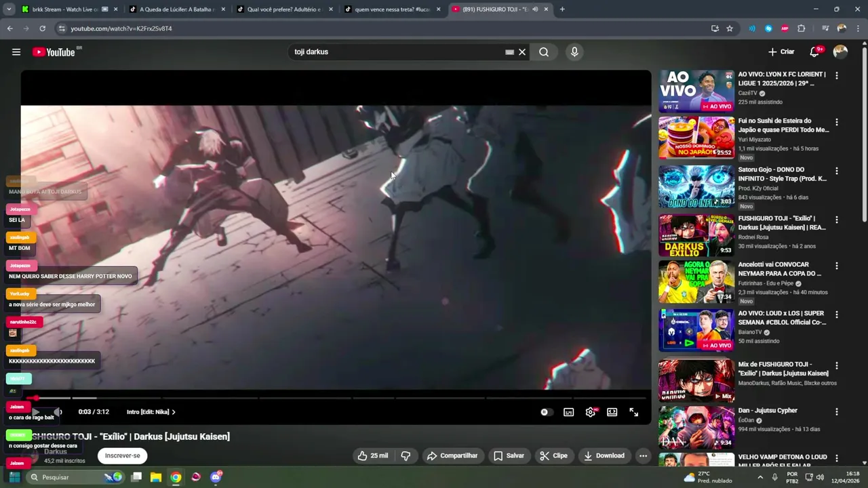Switch to A Queda de Lúcifer tab
This screenshot has height=488, width=868.
[x=176, y=9]
